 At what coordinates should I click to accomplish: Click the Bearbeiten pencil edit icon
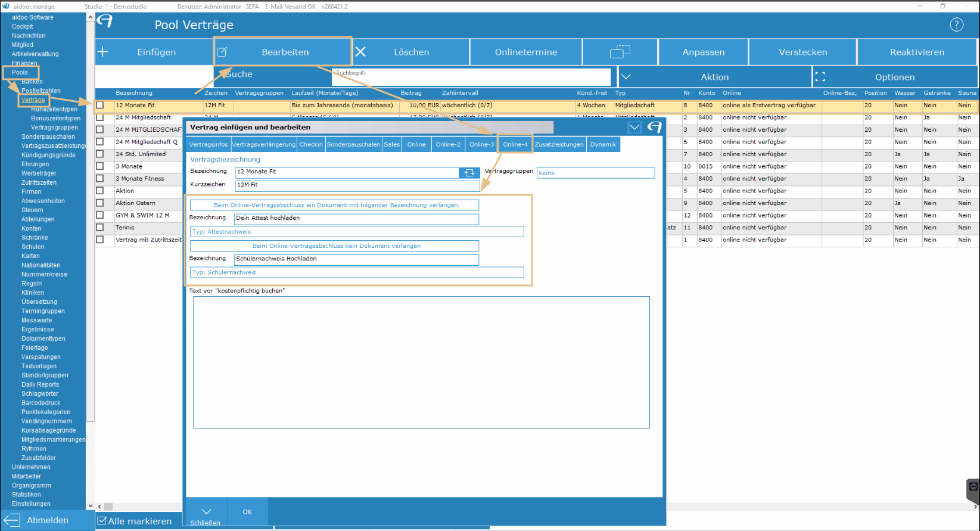222,52
